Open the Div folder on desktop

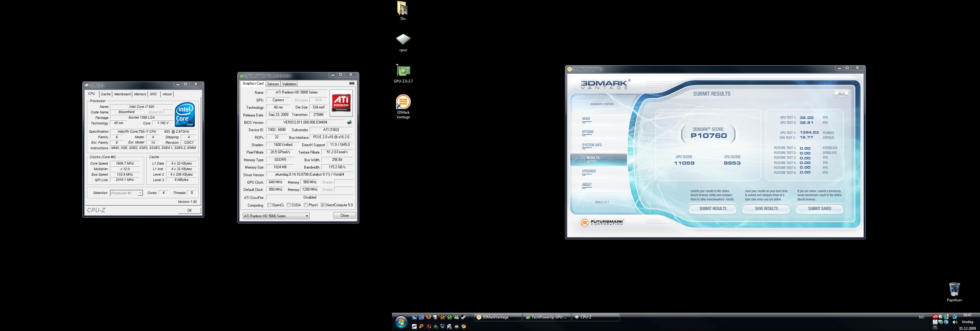coord(402,11)
